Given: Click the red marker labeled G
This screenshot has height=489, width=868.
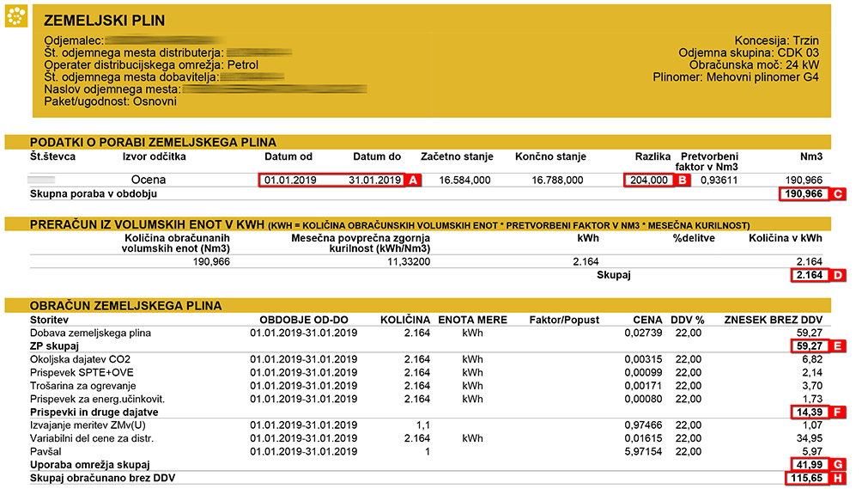Looking at the screenshot, I should [839, 464].
